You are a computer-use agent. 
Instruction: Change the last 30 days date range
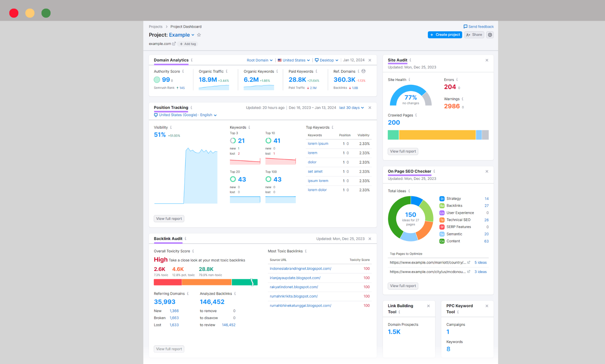351,108
